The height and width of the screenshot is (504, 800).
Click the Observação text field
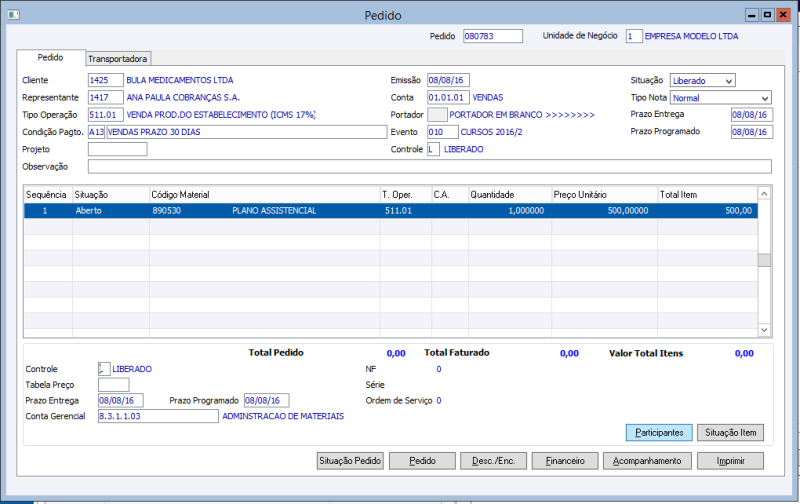tap(430, 167)
